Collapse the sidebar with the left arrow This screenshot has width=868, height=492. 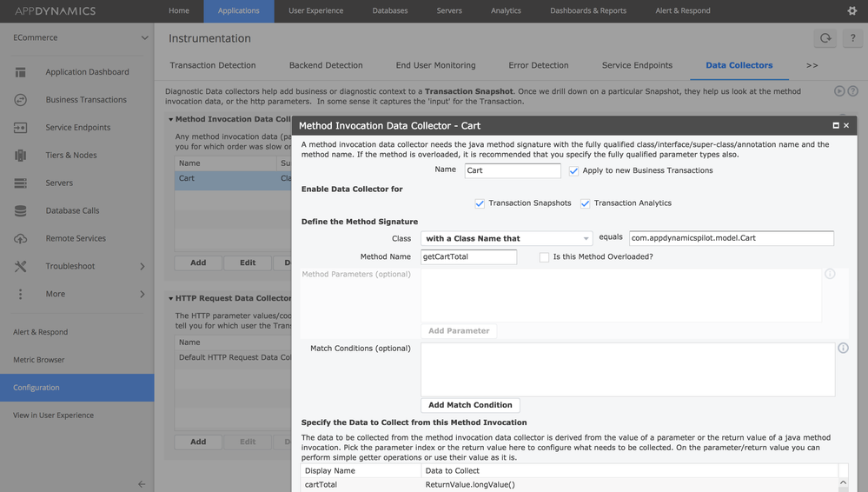pos(142,483)
